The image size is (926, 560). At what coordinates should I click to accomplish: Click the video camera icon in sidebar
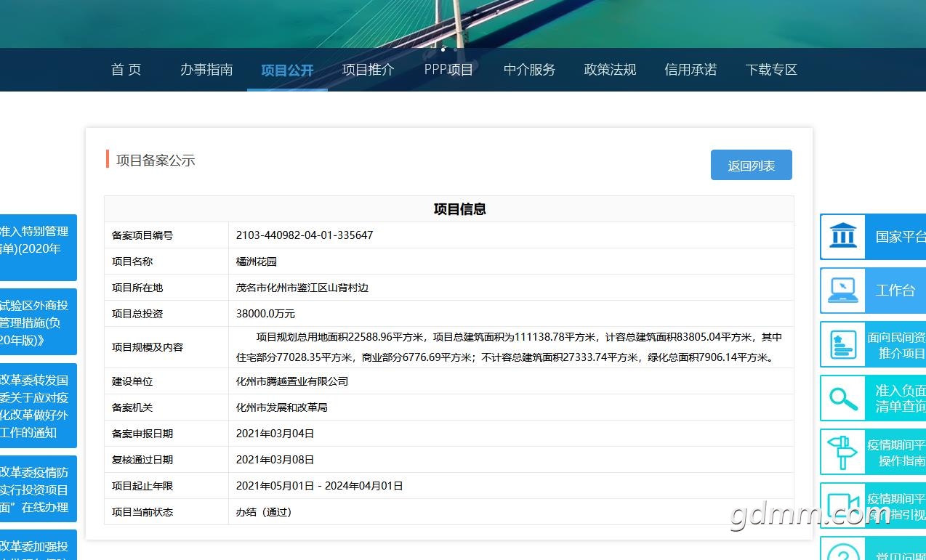point(843,505)
